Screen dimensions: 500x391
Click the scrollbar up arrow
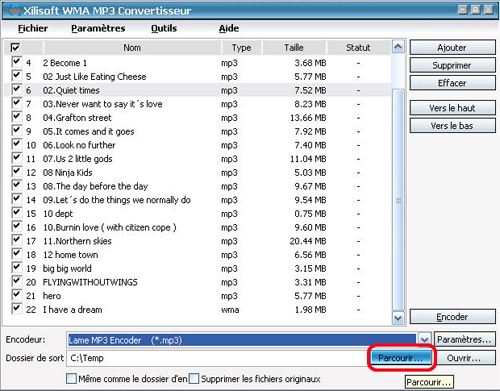pyautogui.click(x=398, y=47)
